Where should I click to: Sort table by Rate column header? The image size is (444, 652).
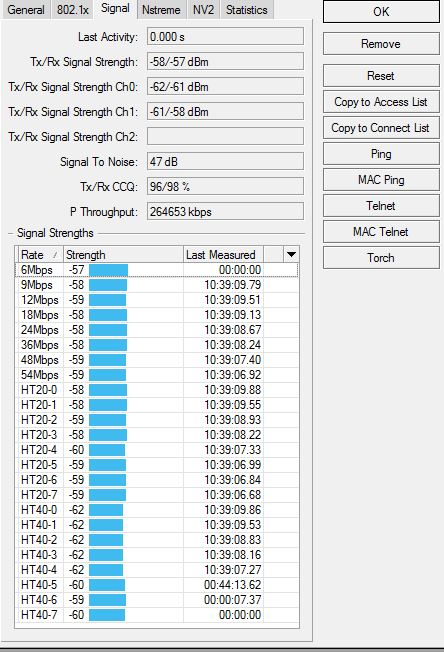click(x=40, y=254)
